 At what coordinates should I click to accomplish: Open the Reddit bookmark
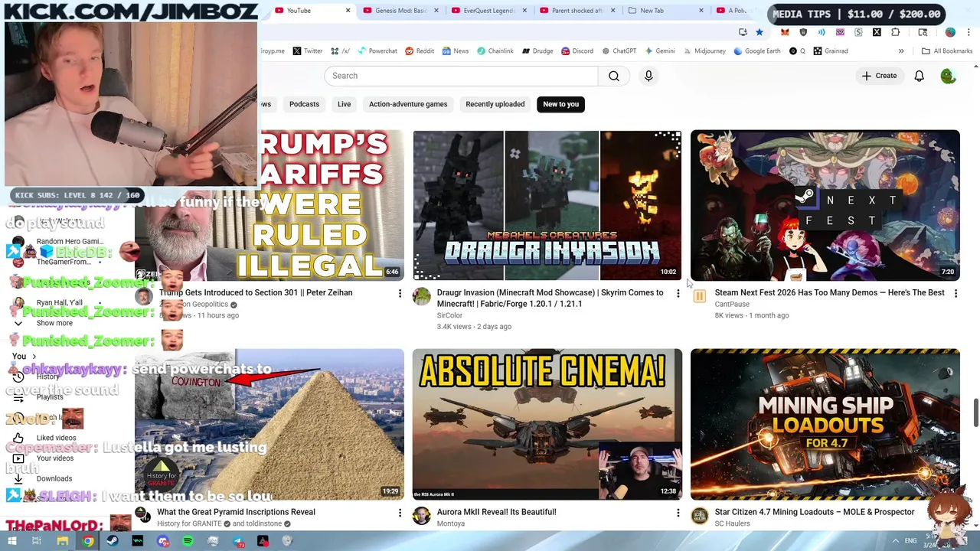coord(420,51)
